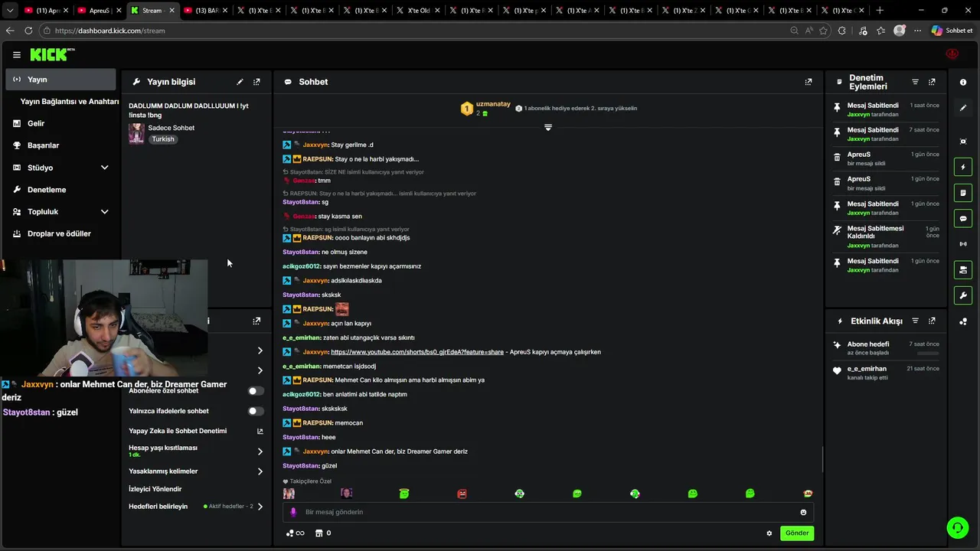Click the Kick logo
This screenshot has width=980, height=551.
point(52,54)
